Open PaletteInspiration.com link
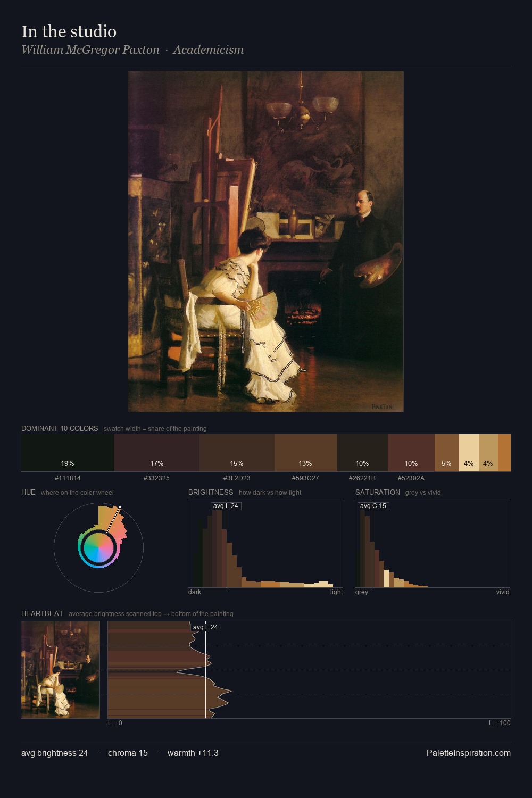Viewport: 532px width, 798px height. [x=469, y=753]
